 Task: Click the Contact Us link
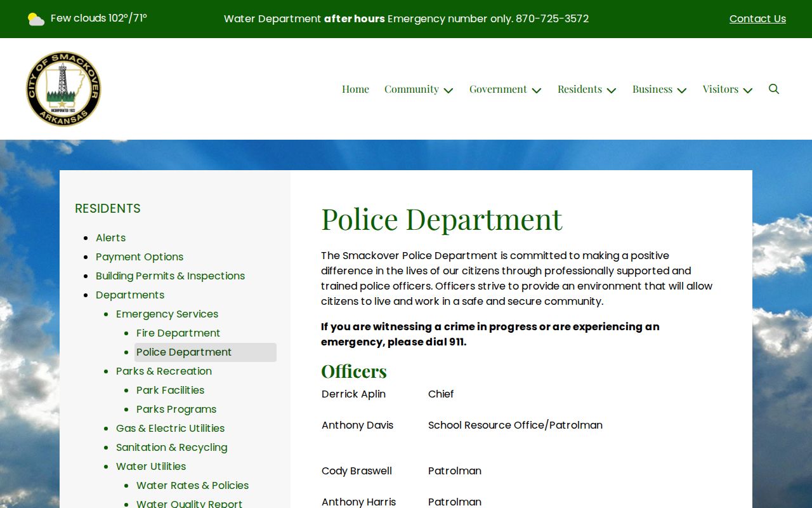757,19
